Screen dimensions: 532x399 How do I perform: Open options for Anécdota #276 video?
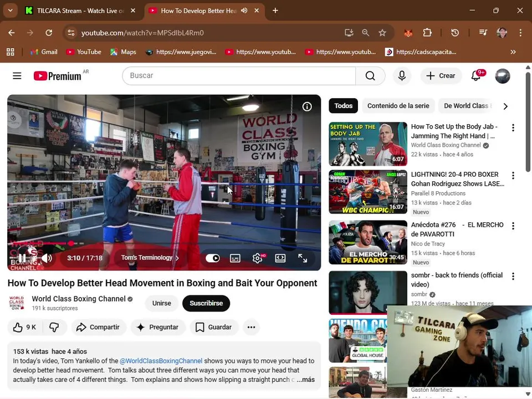pos(513,226)
